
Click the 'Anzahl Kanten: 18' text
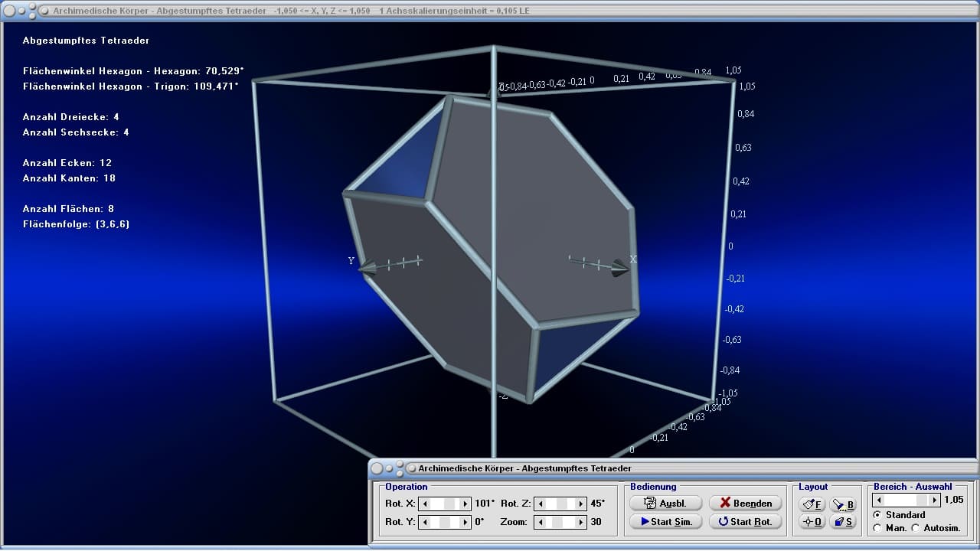pos(70,178)
